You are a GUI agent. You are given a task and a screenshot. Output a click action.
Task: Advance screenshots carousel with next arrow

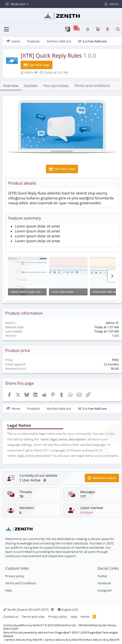[x=112, y=276]
